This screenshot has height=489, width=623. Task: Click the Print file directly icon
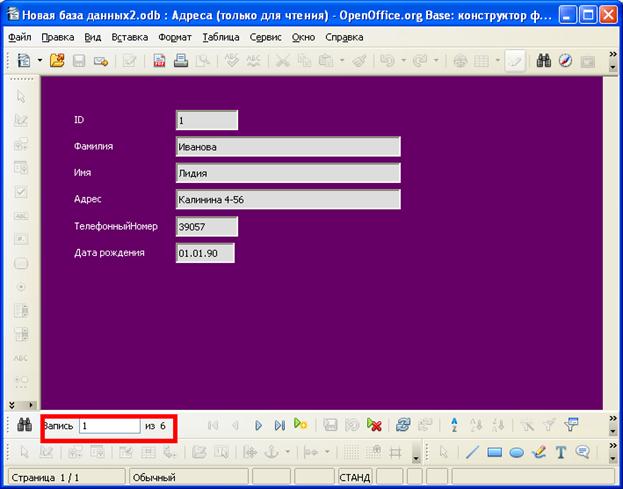point(181,61)
